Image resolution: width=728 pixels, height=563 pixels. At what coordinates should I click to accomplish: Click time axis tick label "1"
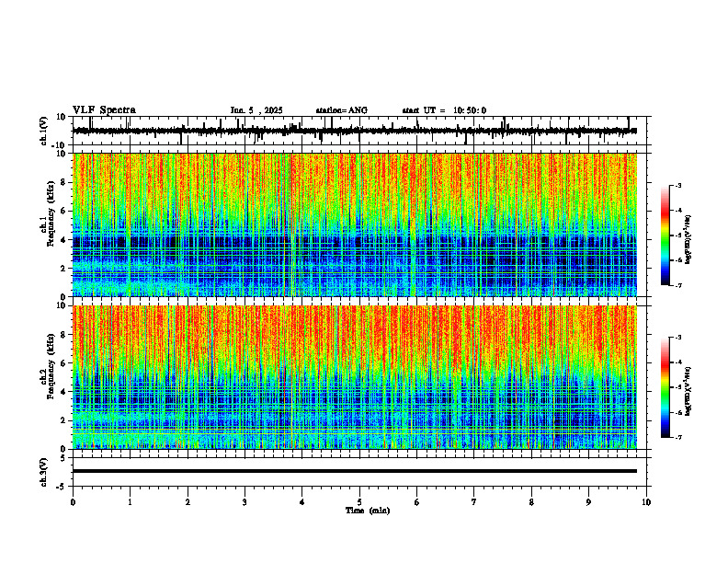coord(130,502)
